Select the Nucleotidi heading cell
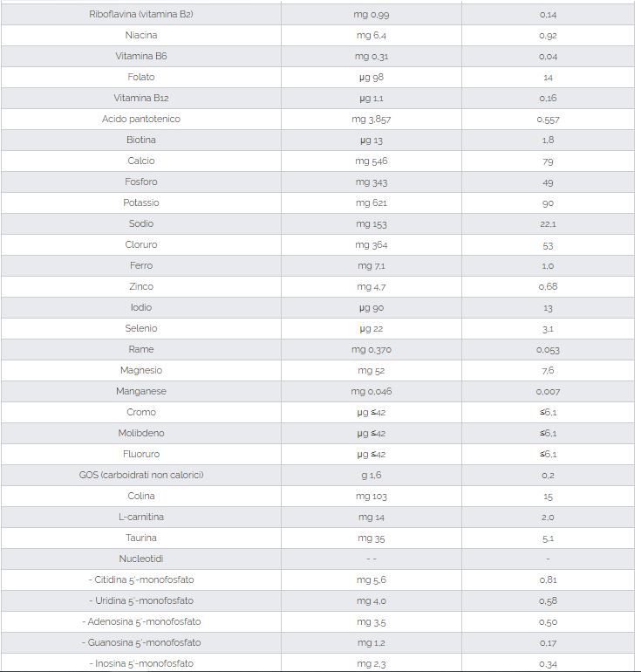This screenshot has height=672, width=641. tap(141, 559)
